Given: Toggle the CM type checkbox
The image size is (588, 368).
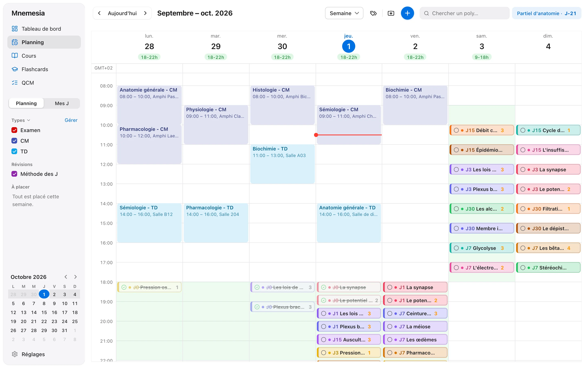Looking at the screenshot, I should pyautogui.click(x=14, y=141).
